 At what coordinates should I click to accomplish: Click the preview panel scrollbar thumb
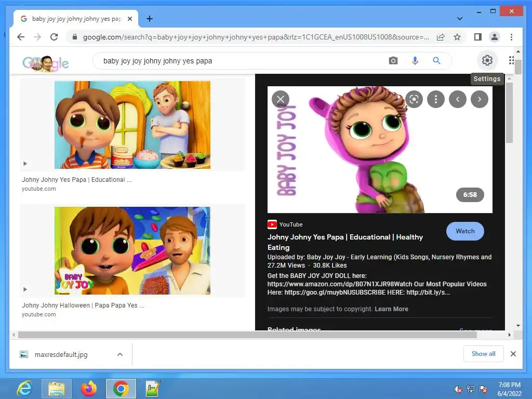coord(509,112)
